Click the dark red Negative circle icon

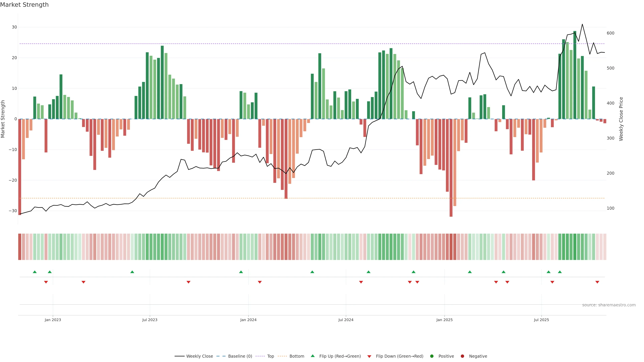(462, 356)
